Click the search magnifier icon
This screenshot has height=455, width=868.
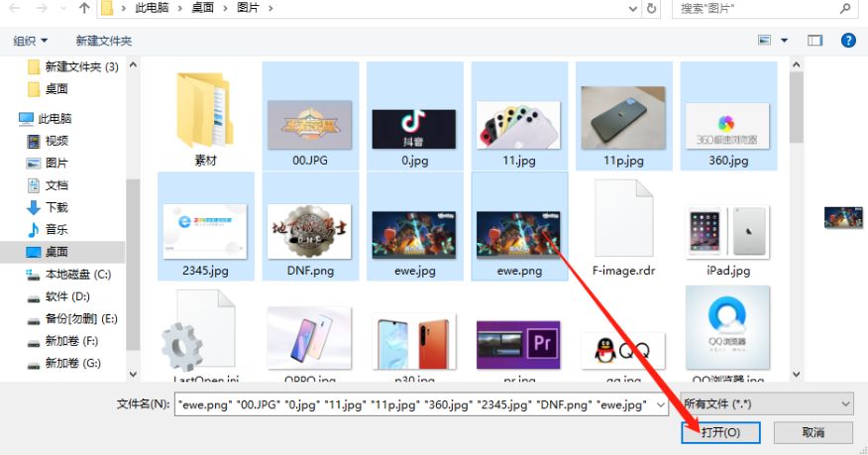845,8
